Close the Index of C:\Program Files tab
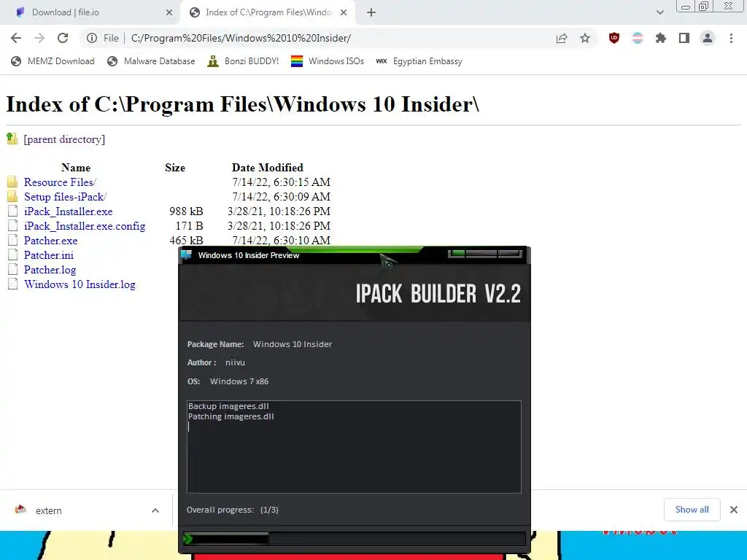 344,13
